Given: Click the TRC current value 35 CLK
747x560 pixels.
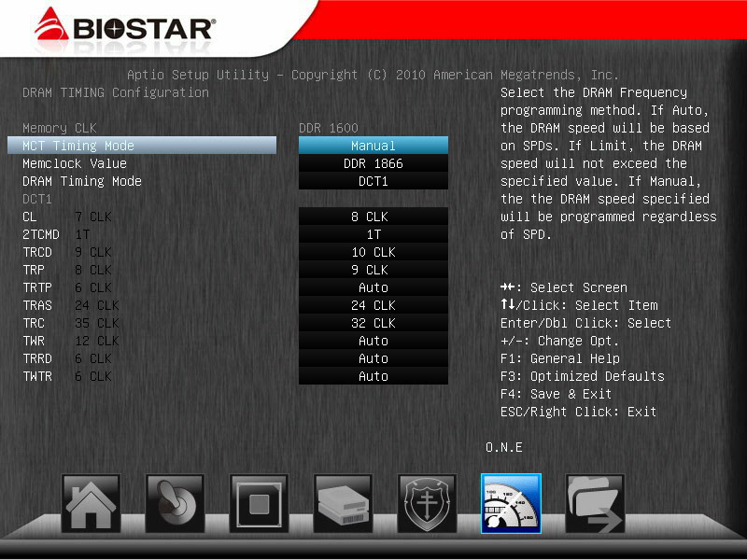Looking at the screenshot, I should point(97,323).
